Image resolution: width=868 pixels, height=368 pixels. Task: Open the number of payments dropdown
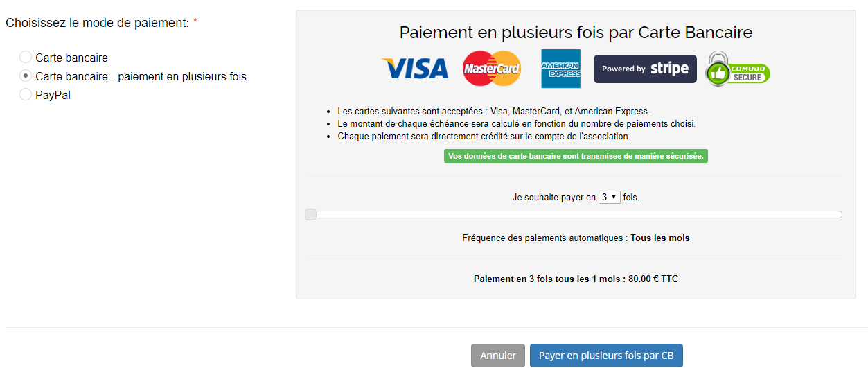pos(610,197)
